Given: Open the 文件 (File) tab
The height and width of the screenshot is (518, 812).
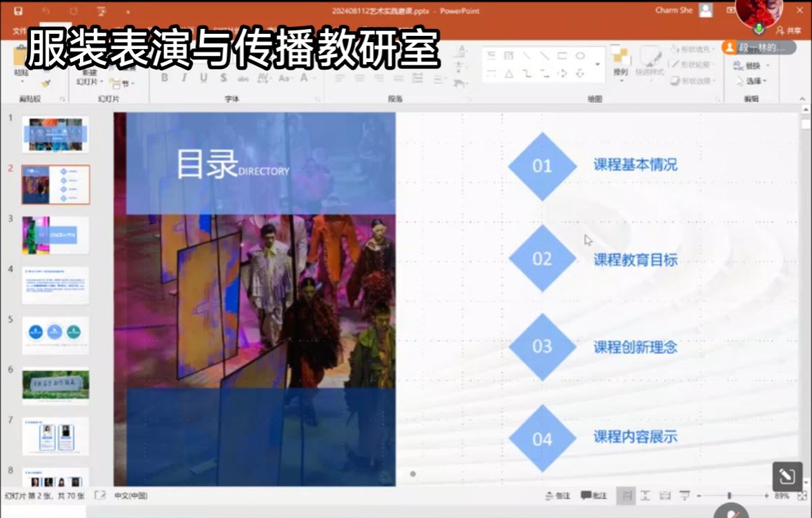Looking at the screenshot, I should (19, 31).
